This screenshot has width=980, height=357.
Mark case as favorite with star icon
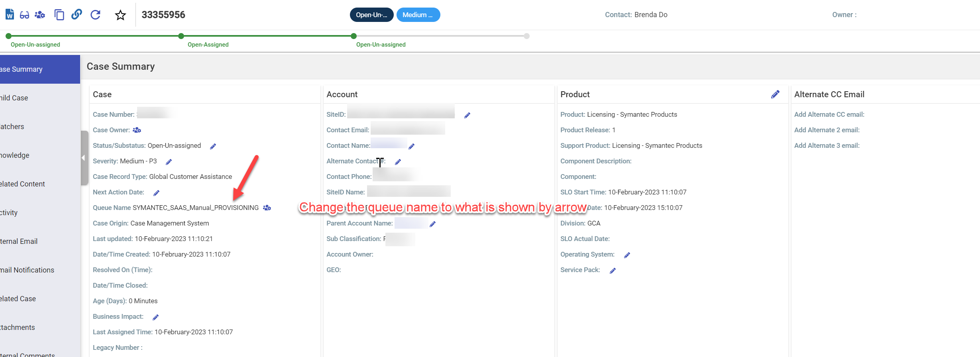tap(120, 15)
